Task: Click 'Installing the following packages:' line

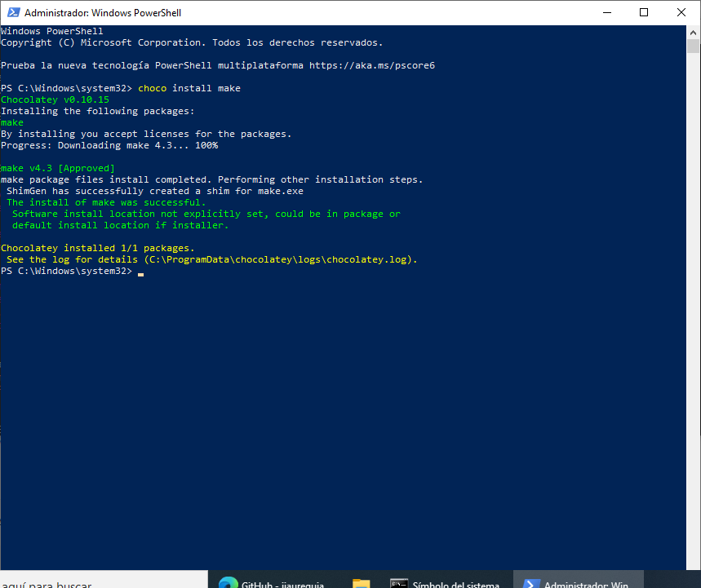Action: click(98, 111)
